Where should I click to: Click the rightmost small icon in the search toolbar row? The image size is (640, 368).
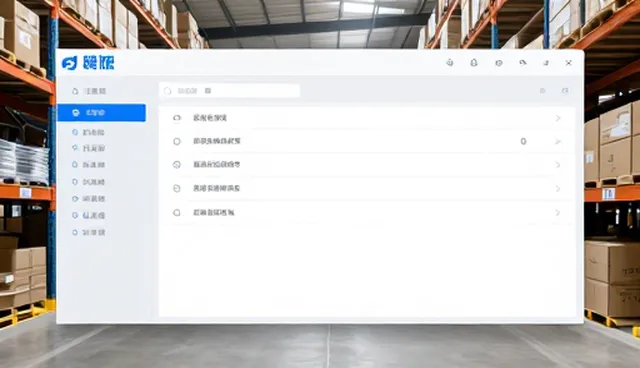pos(565,91)
